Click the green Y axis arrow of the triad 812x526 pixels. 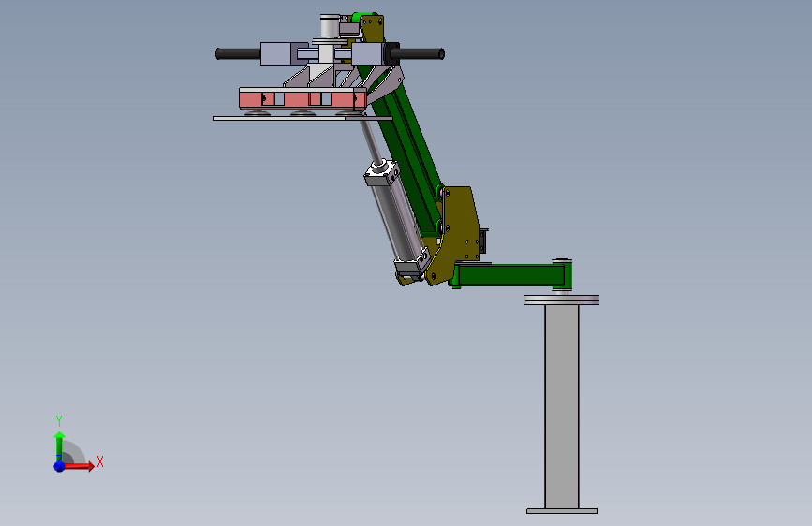tap(59, 446)
